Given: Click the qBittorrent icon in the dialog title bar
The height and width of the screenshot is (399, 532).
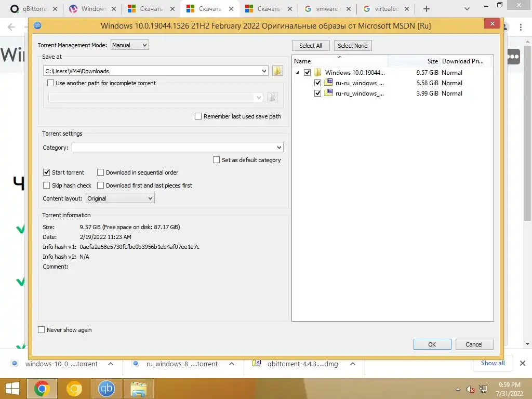Looking at the screenshot, I should pos(37,25).
